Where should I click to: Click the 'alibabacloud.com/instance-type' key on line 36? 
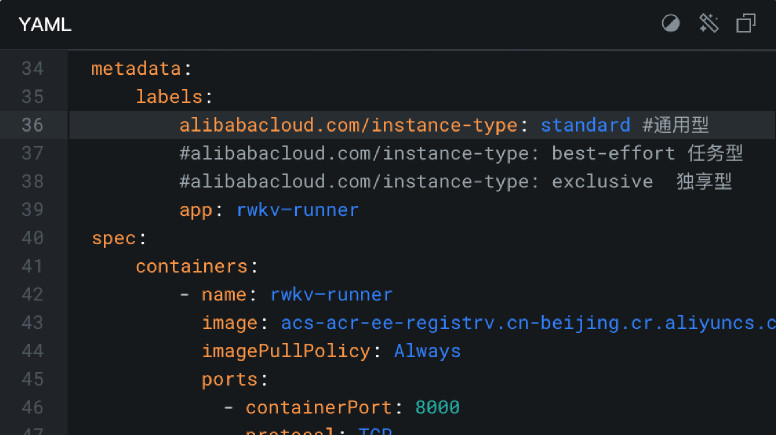(x=348, y=125)
